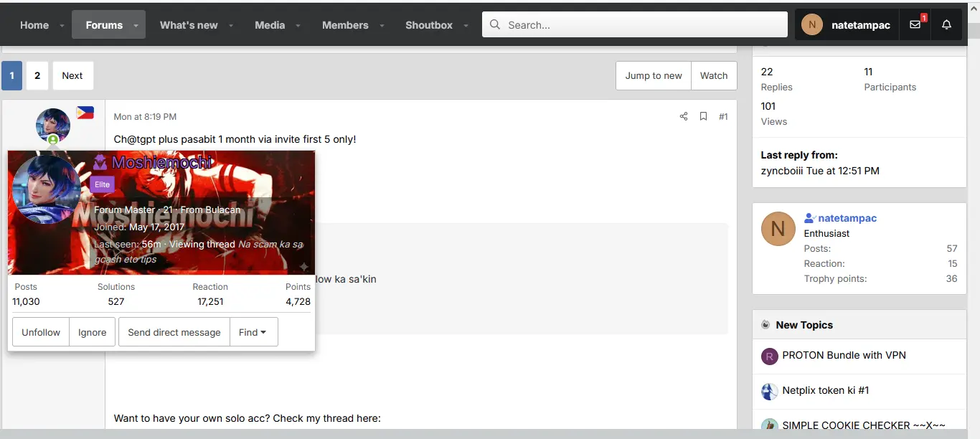Select page 1 in the pagination
This screenshot has width=980, height=439.
11,75
